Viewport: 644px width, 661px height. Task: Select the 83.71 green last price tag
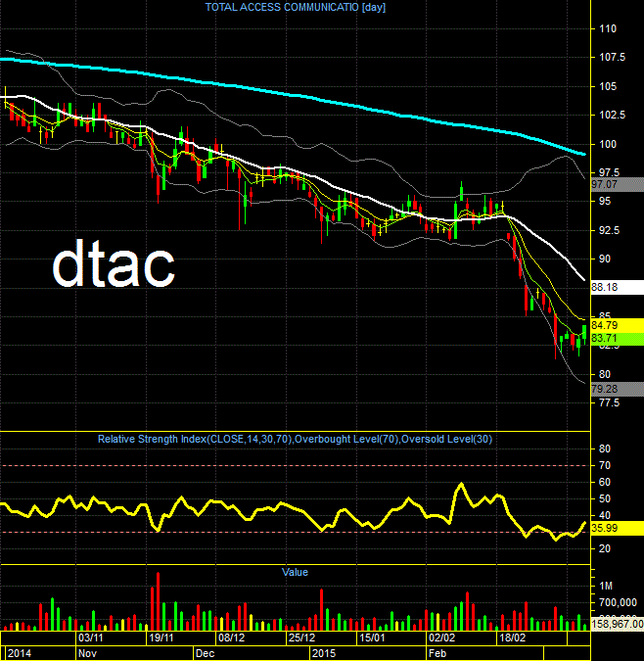pos(617,339)
